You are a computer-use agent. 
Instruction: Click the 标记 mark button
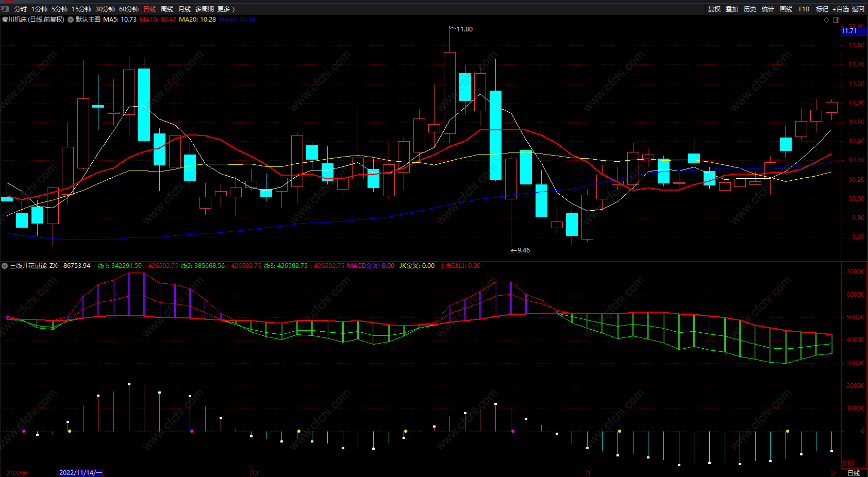pos(822,9)
